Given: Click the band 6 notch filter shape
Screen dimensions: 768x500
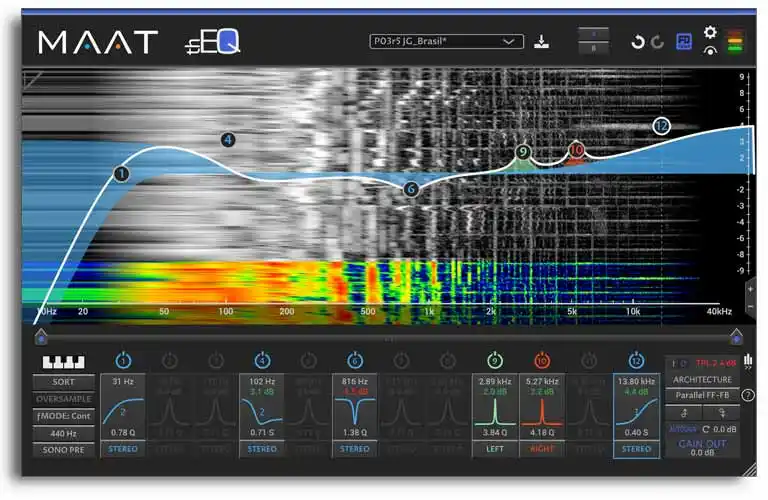Looking at the screenshot, I should tap(355, 411).
